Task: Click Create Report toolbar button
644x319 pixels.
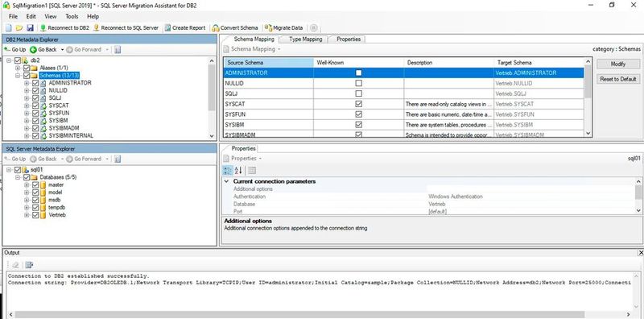Action: pyautogui.click(x=185, y=28)
